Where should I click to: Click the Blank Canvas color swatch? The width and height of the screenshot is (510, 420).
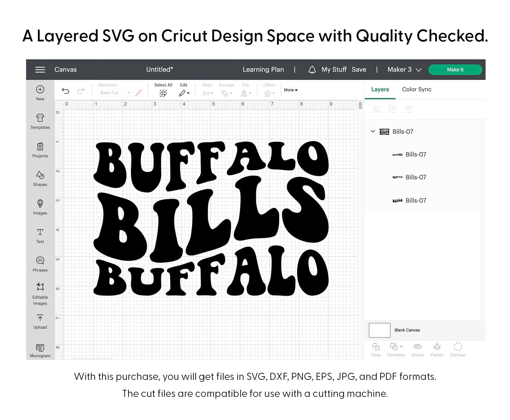(x=379, y=330)
